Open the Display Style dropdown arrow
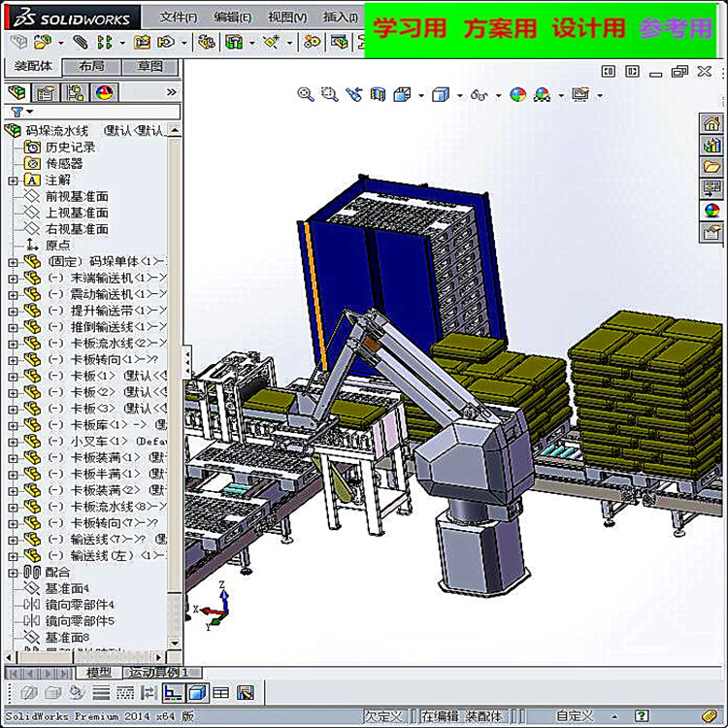 pos(460,96)
